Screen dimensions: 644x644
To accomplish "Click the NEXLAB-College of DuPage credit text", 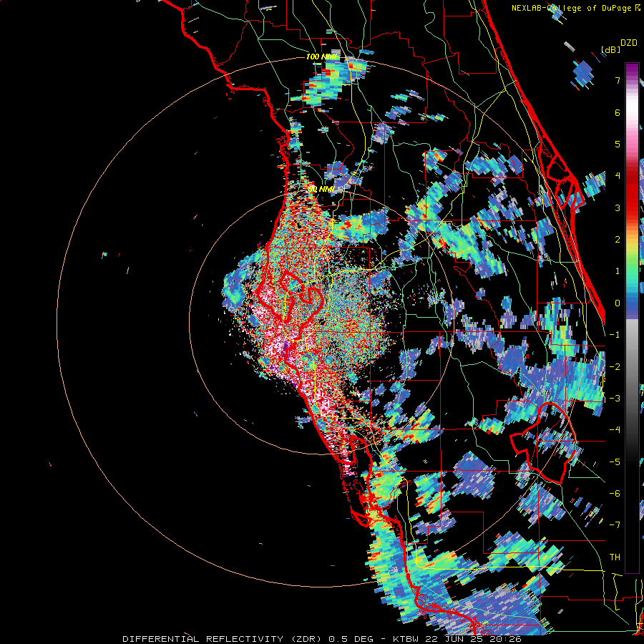I will coord(572,8).
